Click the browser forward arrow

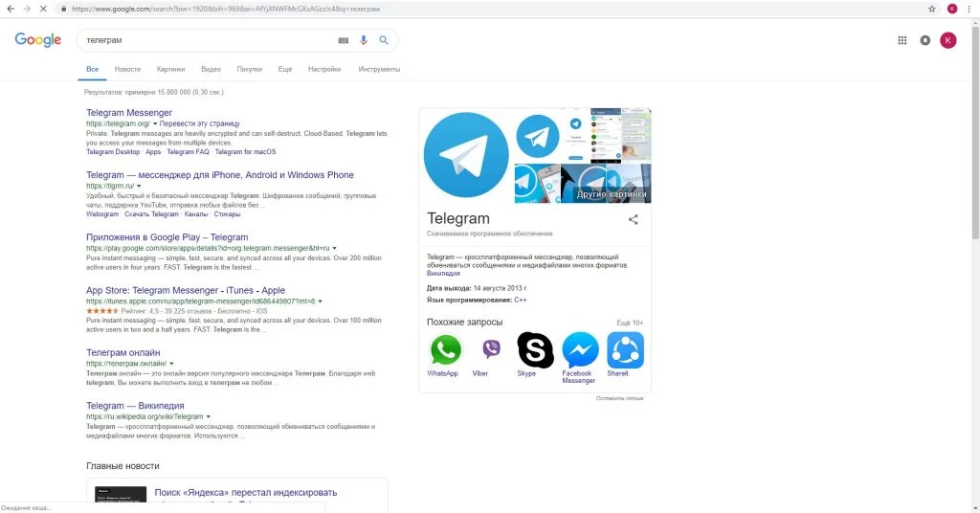click(x=27, y=9)
